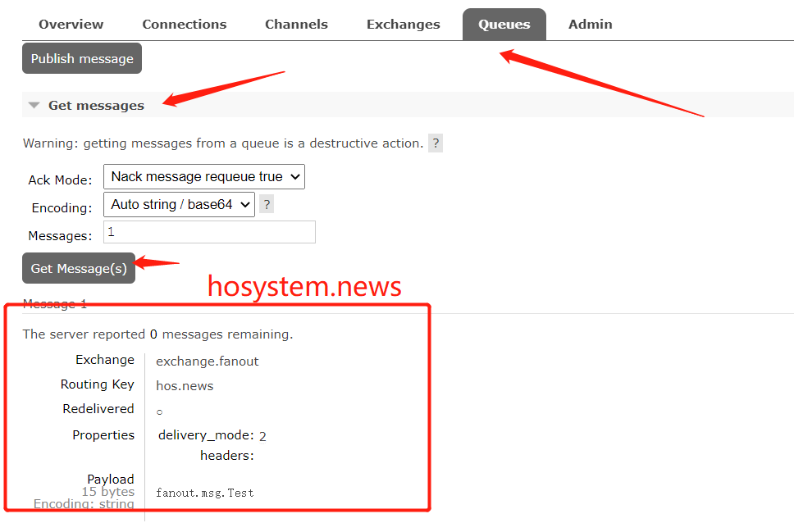Click the help icon beside Encoding
Viewport: 794px width, 532px height.
tap(267, 204)
